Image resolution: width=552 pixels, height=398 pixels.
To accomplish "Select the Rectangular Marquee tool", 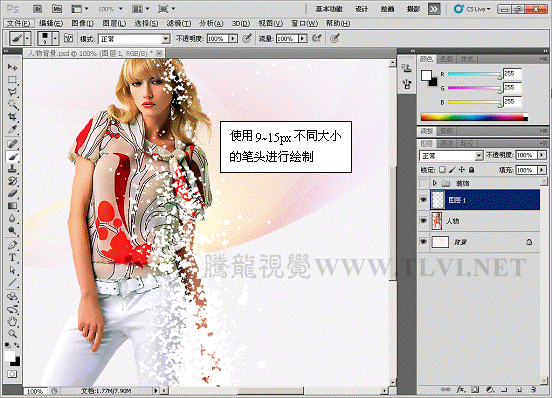I will pos(12,80).
